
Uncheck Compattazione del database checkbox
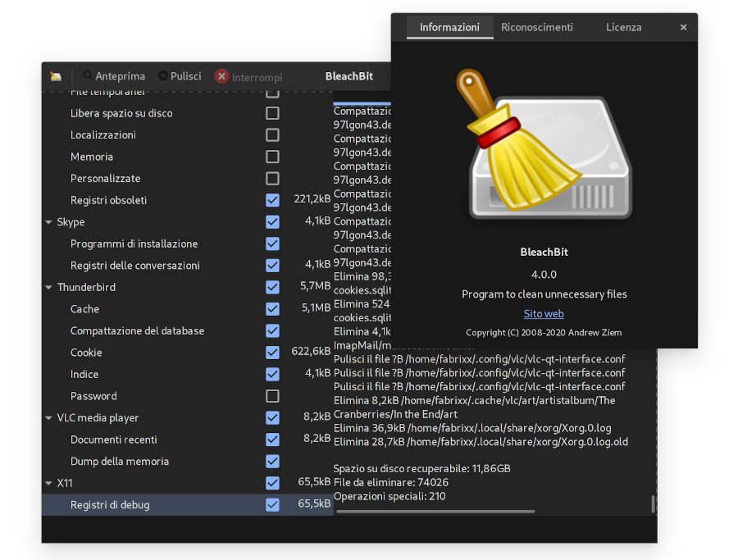click(x=272, y=330)
